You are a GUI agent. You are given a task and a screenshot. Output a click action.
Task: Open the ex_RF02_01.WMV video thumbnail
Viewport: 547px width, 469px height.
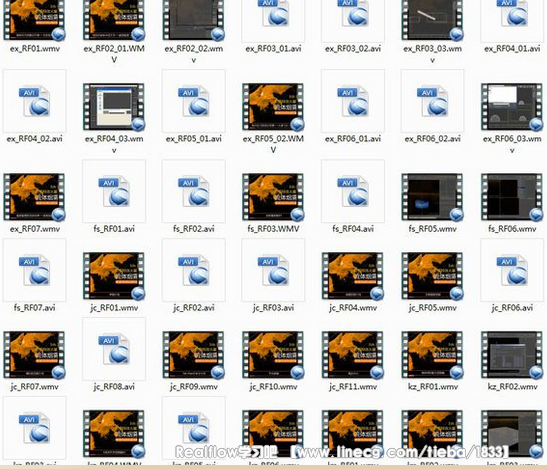coord(114,20)
